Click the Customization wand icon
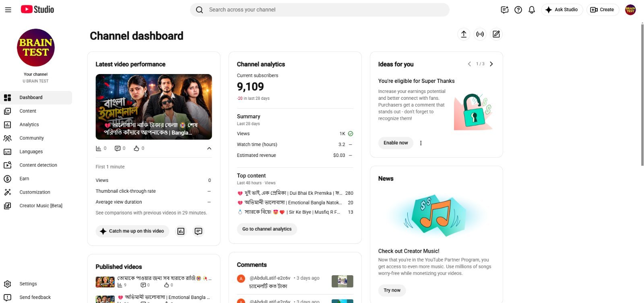Screen dimensions: 644x303 click(x=7, y=192)
